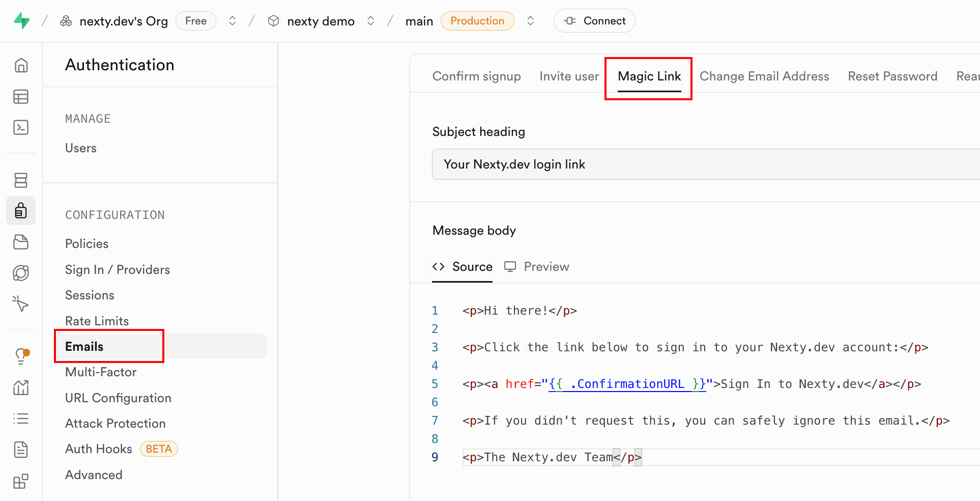
Task: Expand the organization switcher chevrons
Action: coord(232,21)
